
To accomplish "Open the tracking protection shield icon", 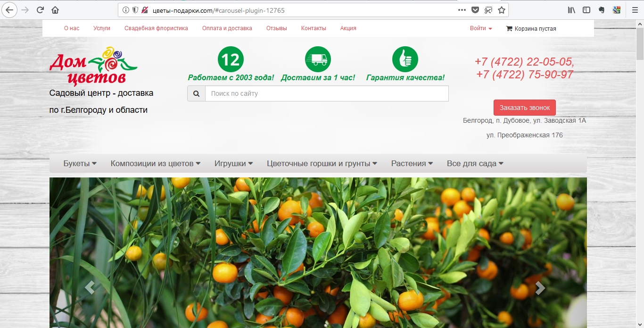I will click(135, 10).
